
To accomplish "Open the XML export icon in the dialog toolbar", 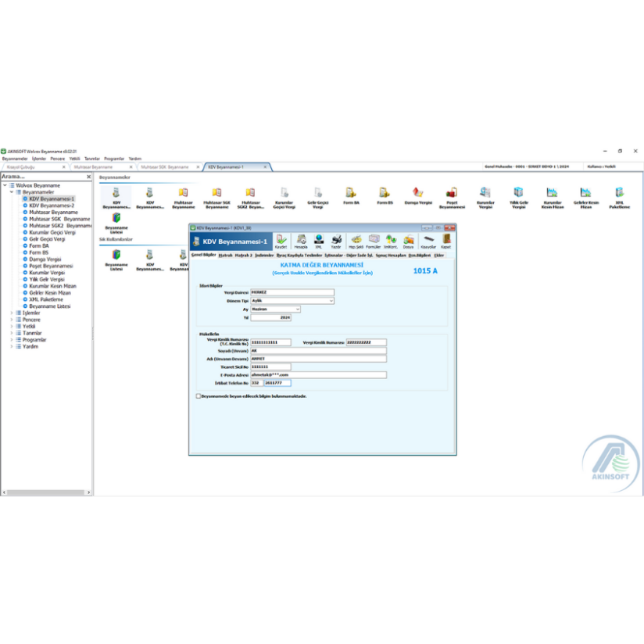I will pyautogui.click(x=319, y=241).
